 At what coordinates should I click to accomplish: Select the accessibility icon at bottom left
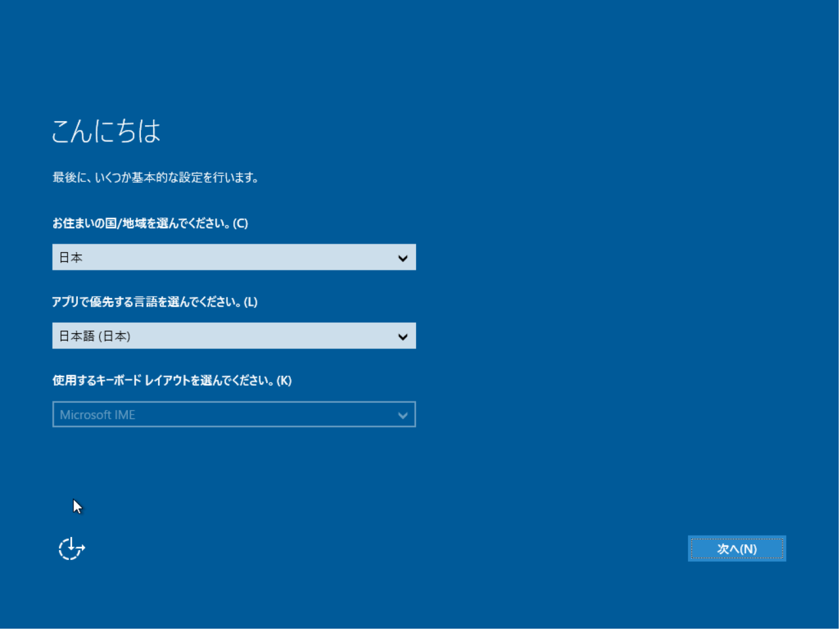(70, 548)
